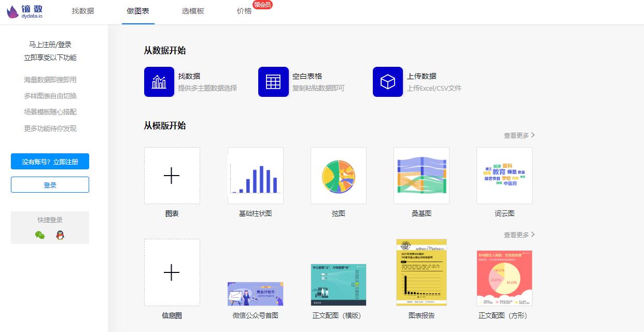Screen dimensions: 644x332
Task: Switch to the 做图表 tab
Action: pyautogui.click(x=138, y=11)
